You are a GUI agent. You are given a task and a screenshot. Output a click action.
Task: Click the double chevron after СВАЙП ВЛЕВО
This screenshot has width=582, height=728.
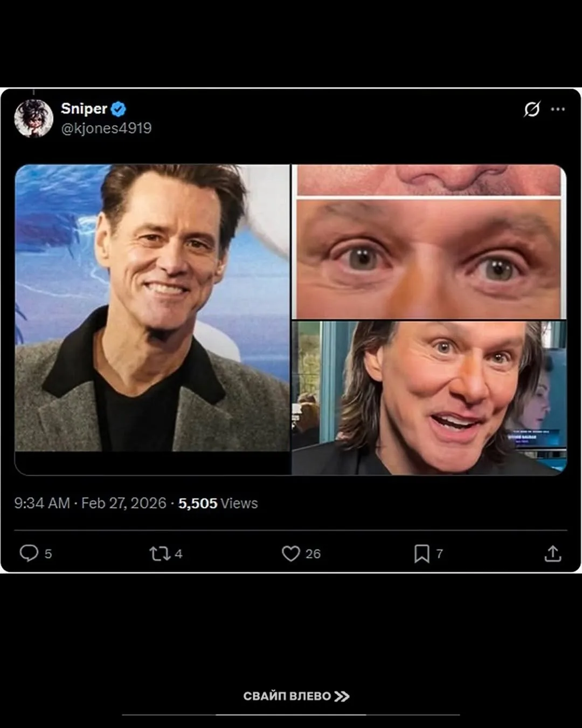(342, 696)
